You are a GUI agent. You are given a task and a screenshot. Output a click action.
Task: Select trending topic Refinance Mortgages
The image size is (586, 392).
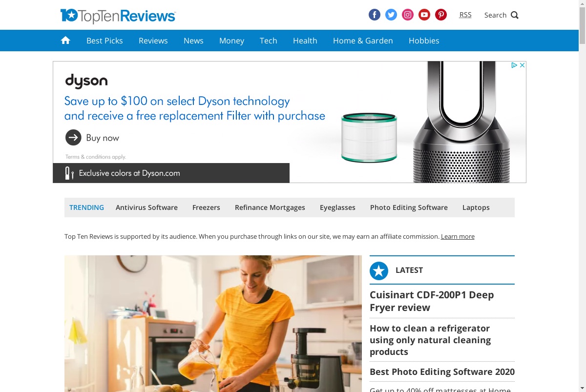point(270,207)
